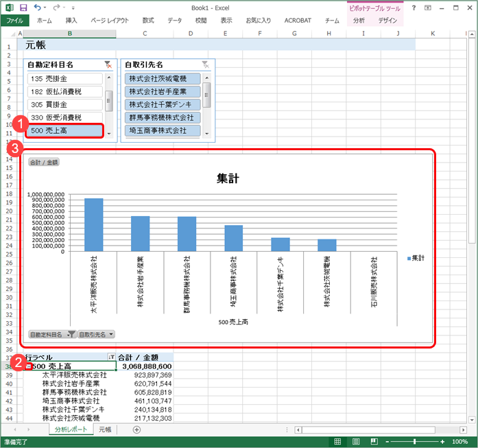Select the 太平洋販売株式会社 chart bar
Image resolution: width=478 pixels, height=448 pixels.
coord(93,225)
